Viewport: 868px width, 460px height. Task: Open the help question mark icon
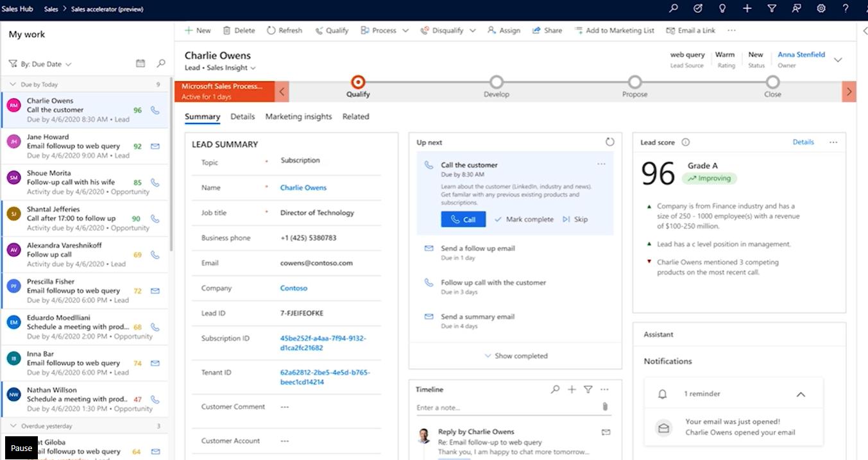coord(846,9)
